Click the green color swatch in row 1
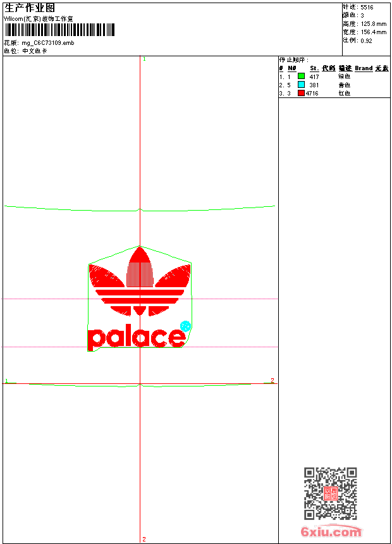This screenshot has width=392, height=544. pyautogui.click(x=301, y=76)
